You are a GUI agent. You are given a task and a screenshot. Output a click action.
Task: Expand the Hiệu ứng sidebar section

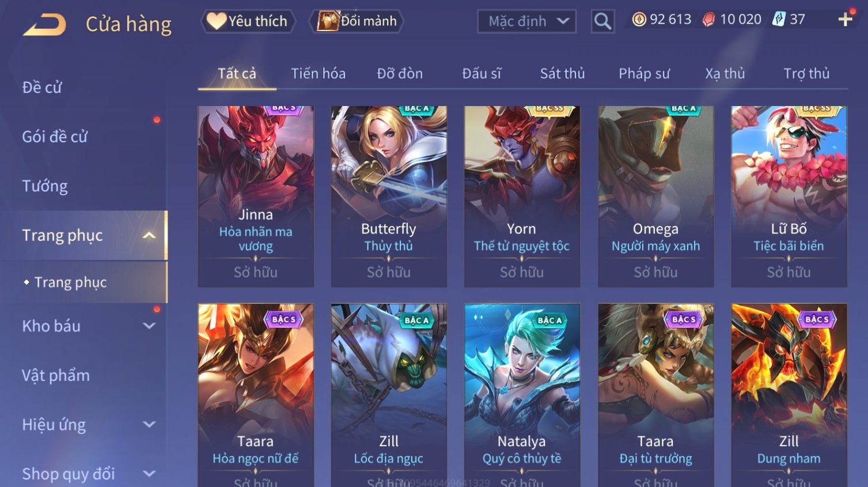149,425
